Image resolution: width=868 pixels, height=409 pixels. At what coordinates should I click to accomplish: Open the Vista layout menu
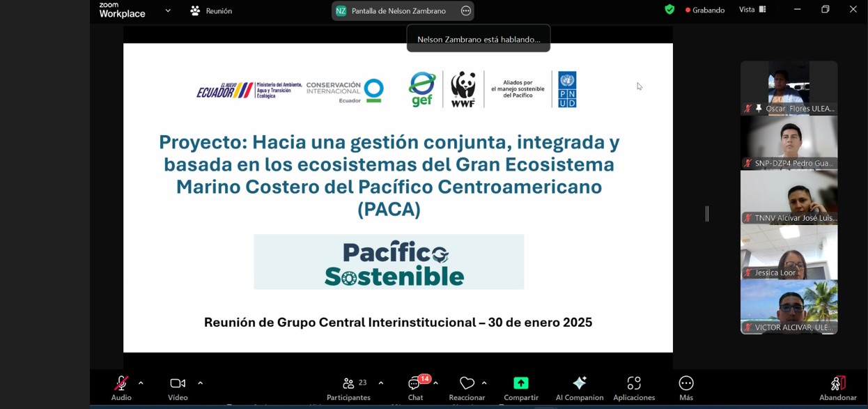pos(752,10)
